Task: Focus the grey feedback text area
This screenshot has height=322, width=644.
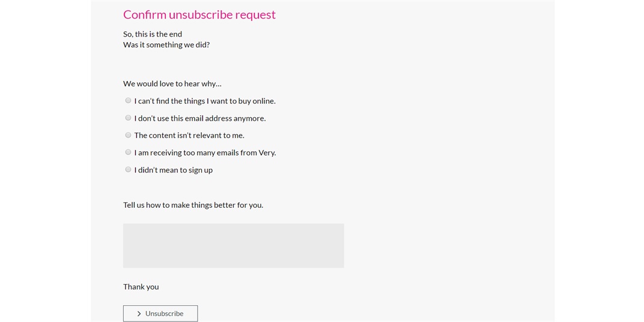Action: point(233,246)
